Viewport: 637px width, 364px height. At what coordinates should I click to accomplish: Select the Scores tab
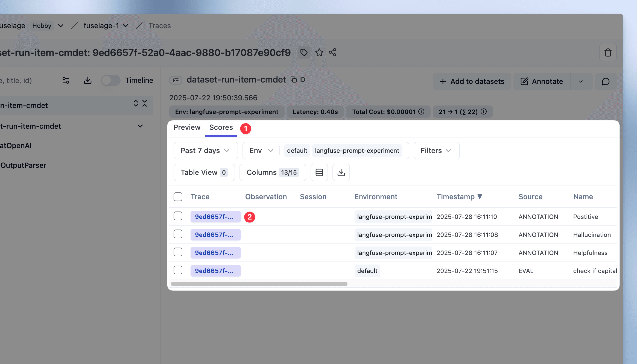[221, 127]
